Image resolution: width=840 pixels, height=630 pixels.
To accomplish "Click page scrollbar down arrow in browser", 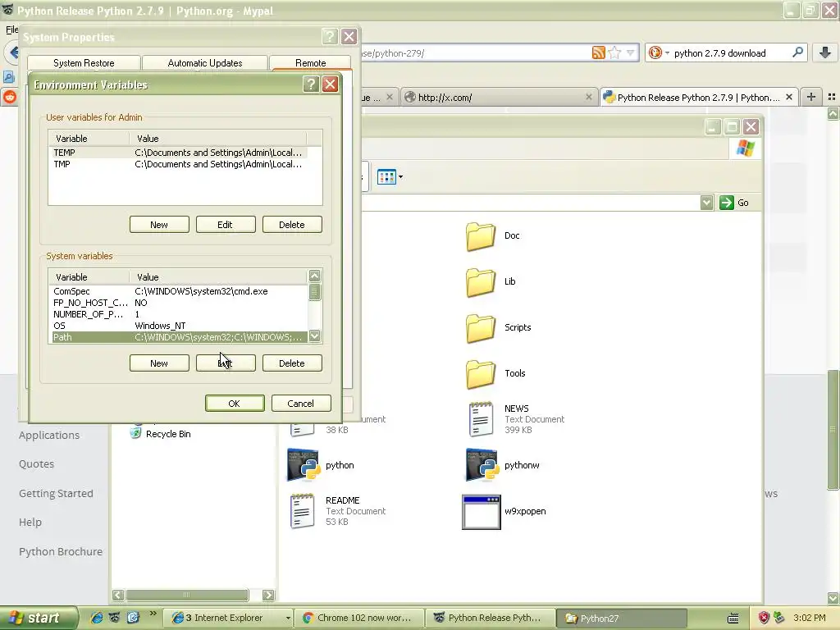I will [x=833, y=598].
